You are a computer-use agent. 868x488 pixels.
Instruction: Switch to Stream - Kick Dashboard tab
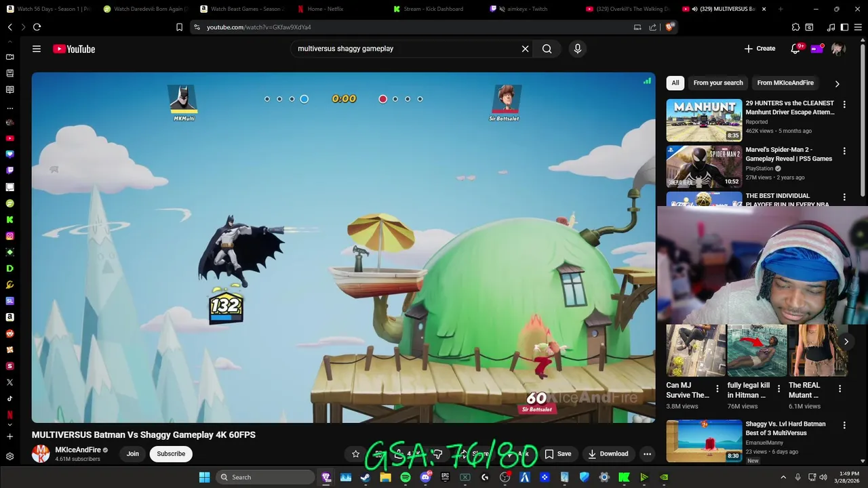point(435,9)
